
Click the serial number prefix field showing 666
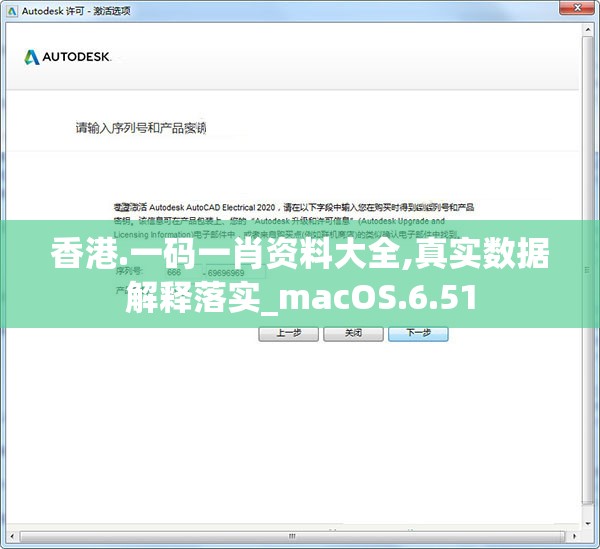183,272
